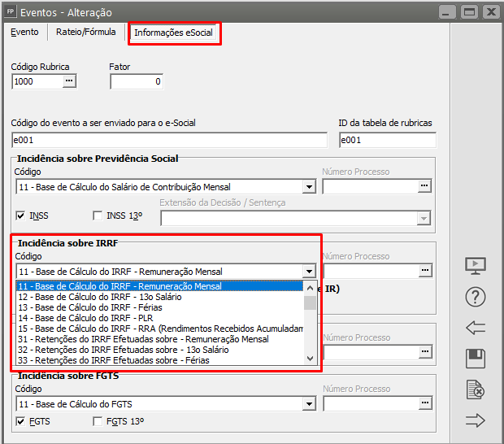Click the e-Social event code field e001
Viewport: 504px width, 444px height.
(169, 140)
